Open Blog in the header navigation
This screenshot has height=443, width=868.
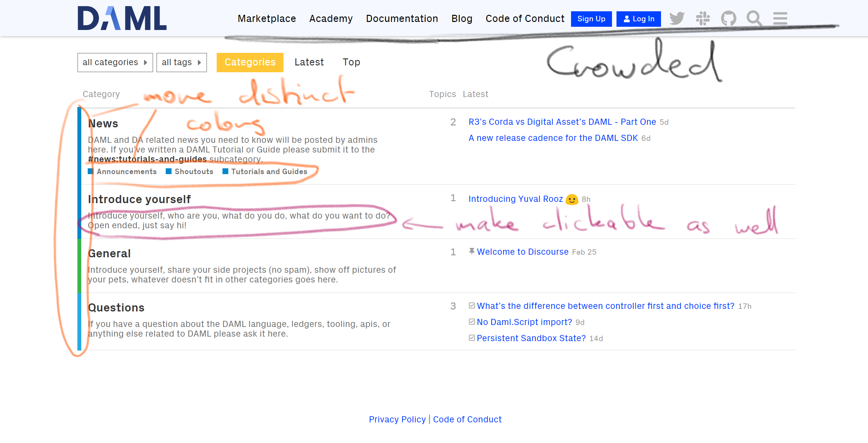pyautogui.click(x=462, y=18)
